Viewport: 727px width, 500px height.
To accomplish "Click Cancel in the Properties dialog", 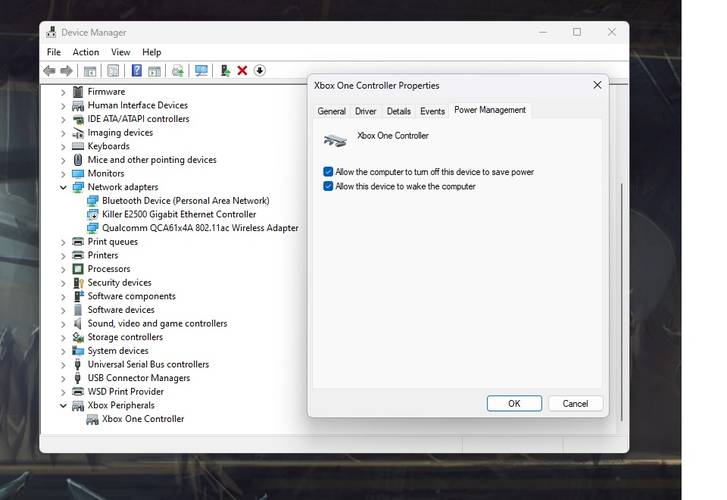I will point(575,404).
